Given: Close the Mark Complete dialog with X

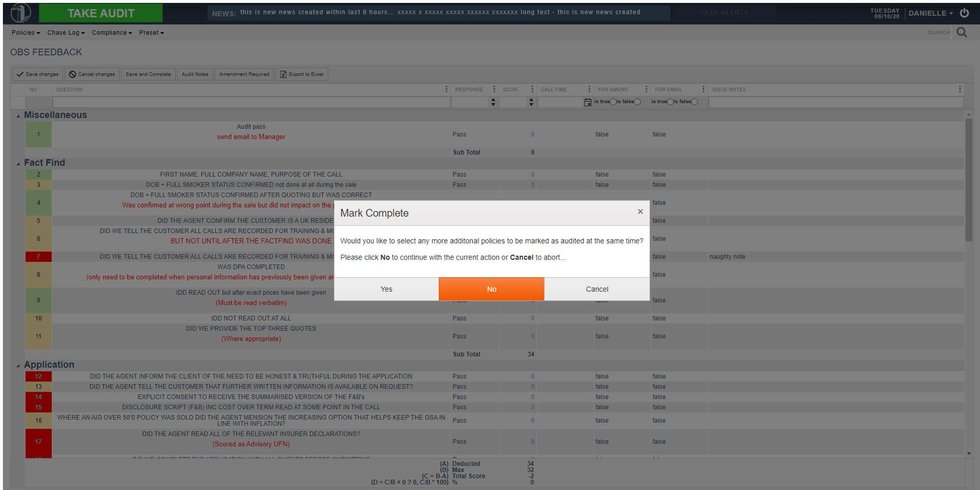Looking at the screenshot, I should point(640,212).
